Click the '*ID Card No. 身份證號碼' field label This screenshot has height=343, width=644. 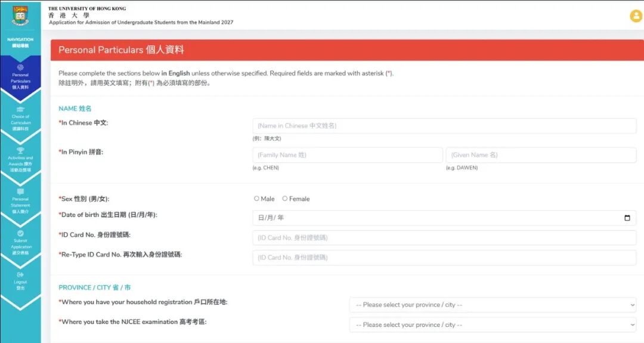pos(94,235)
